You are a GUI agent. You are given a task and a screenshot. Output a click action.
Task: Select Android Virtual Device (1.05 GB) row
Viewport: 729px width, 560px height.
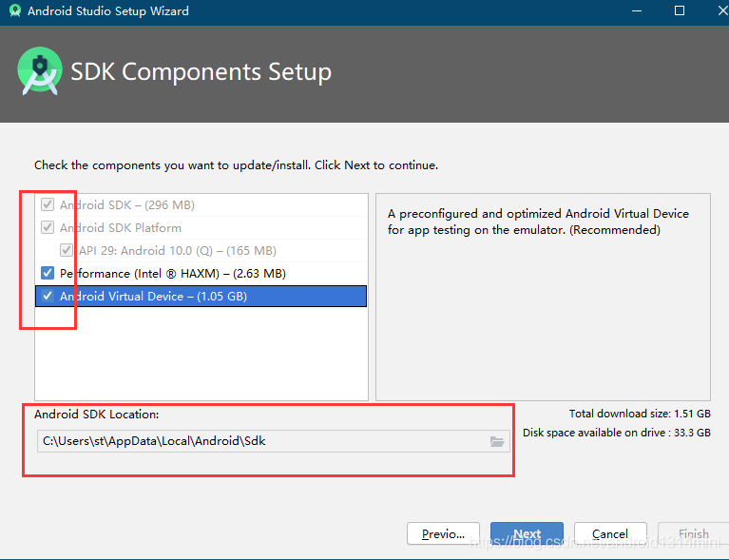point(201,297)
